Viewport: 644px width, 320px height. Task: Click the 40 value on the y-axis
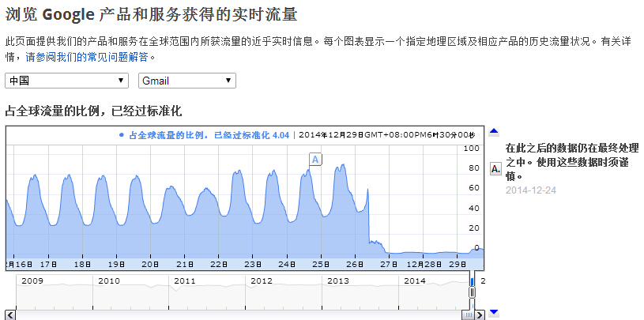pos(474,209)
